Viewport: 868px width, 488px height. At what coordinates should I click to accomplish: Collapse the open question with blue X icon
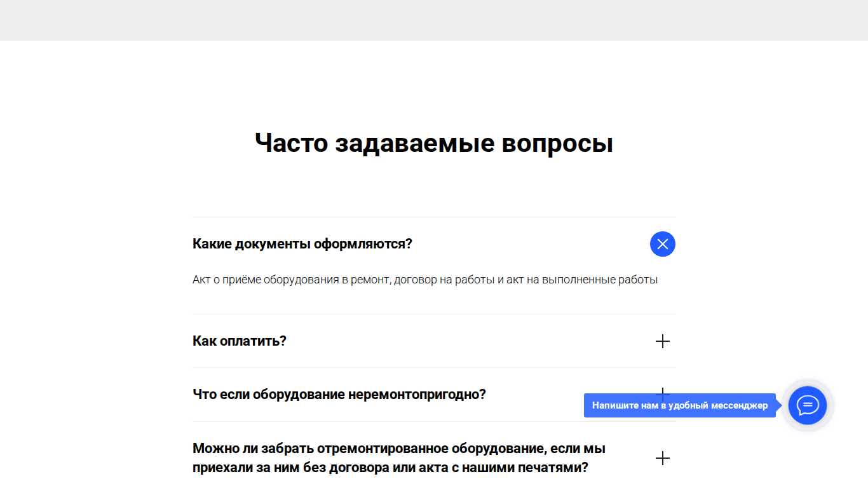click(662, 244)
